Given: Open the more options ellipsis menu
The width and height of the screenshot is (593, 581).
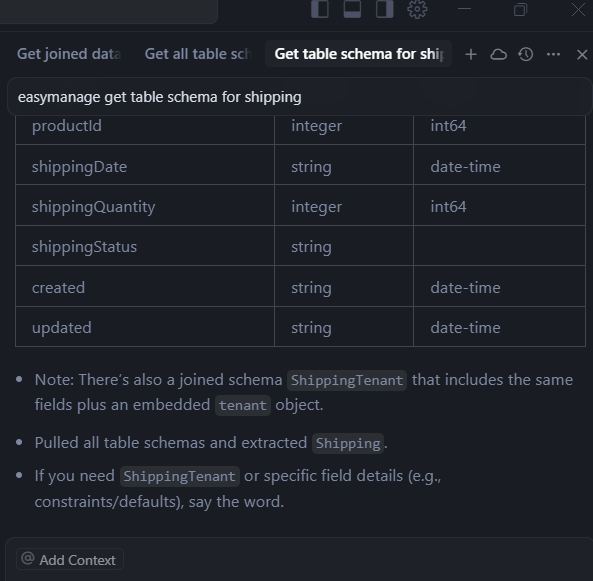Looking at the screenshot, I should [553, 54].
